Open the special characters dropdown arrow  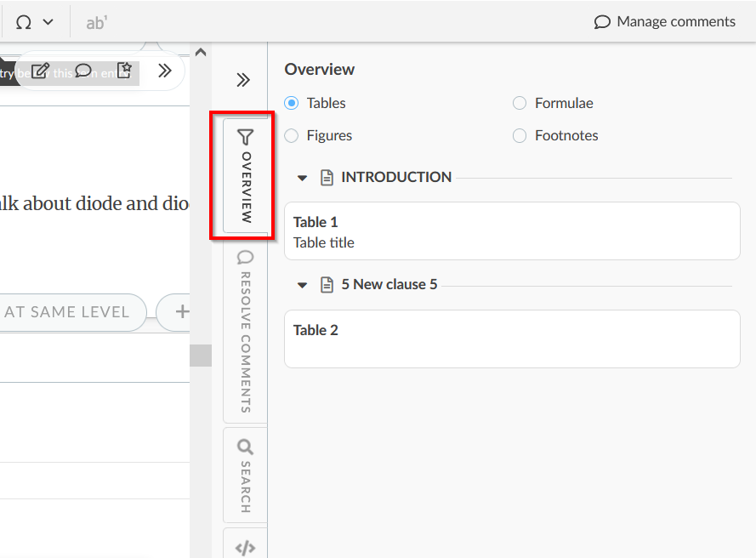tap(48, 22)
